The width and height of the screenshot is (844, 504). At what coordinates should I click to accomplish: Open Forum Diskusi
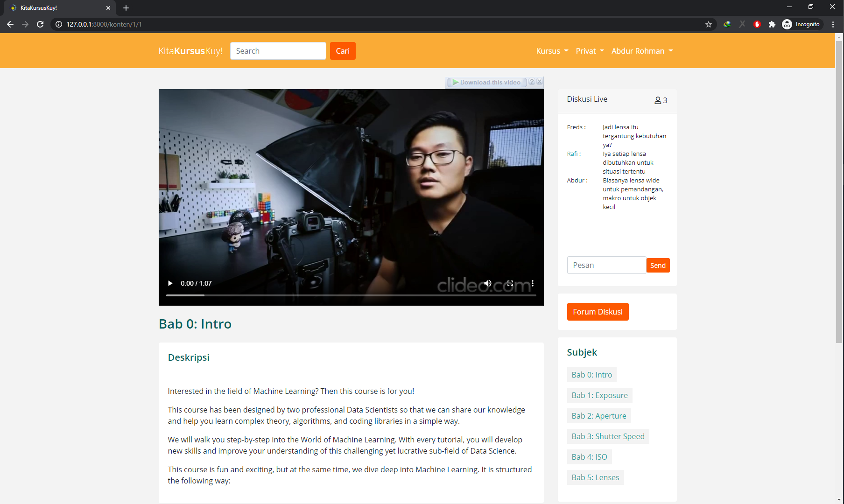(598, 312)
